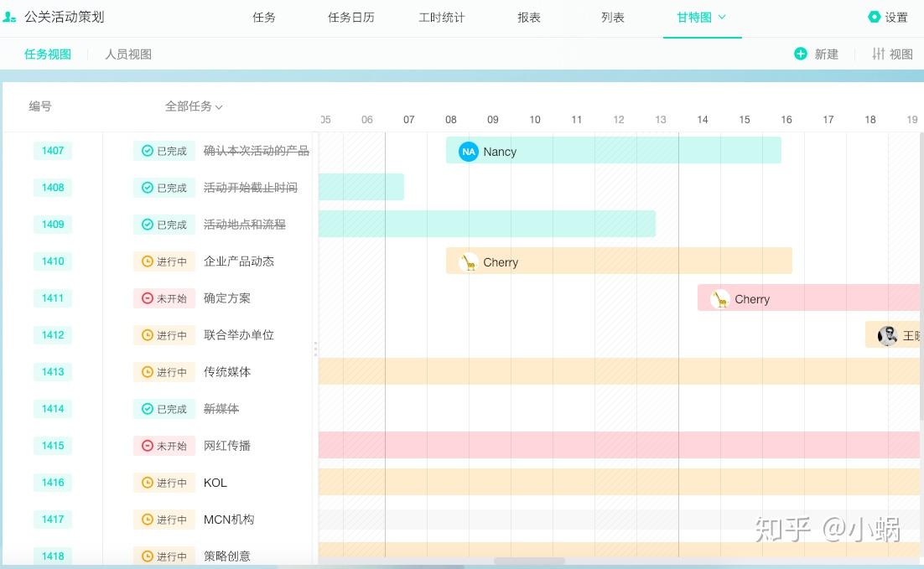Click the 已完成 check icon on 新媒体 task
The image size is (924, 569).
click(x=148, y=409)
